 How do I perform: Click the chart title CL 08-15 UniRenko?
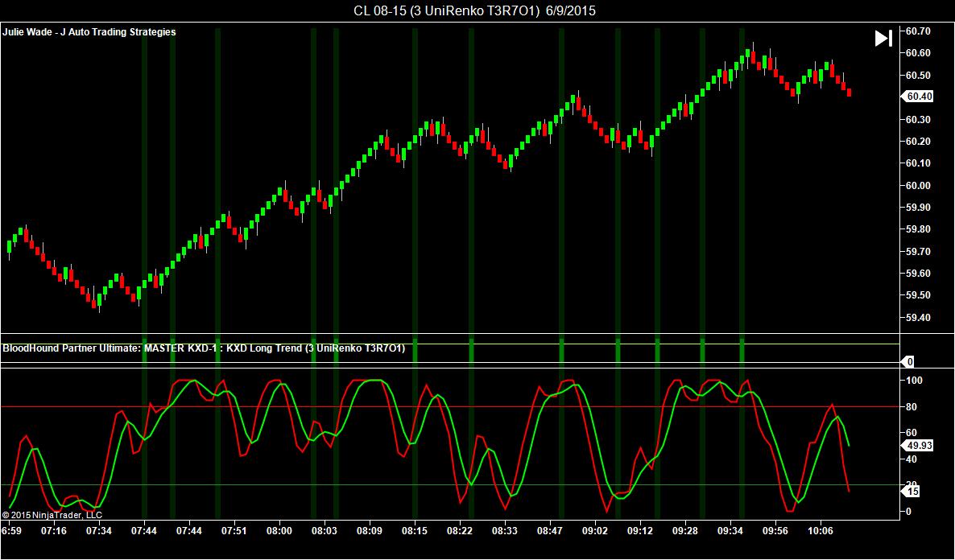pos(475,10)
